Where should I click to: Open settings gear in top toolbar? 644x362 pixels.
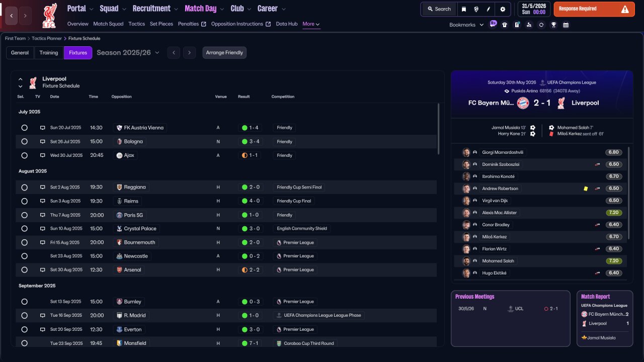[503, 9]
